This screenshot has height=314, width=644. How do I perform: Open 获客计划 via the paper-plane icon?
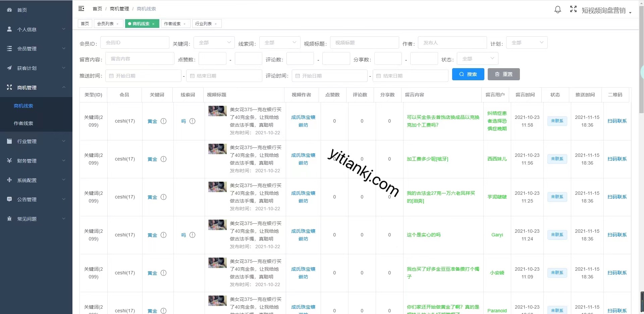(x=9, y=68)
